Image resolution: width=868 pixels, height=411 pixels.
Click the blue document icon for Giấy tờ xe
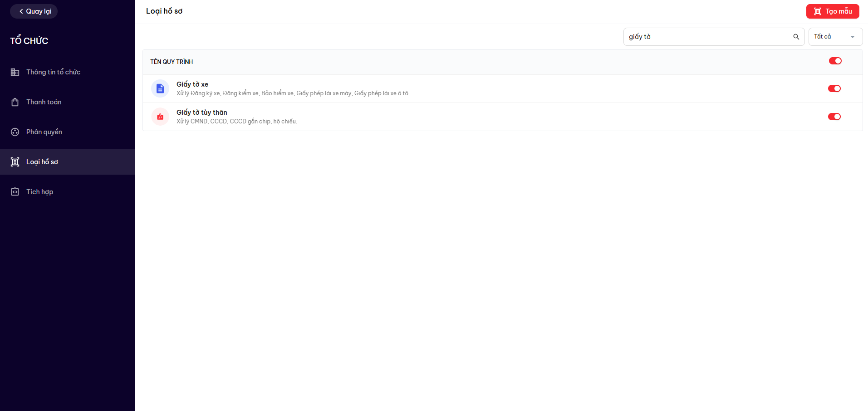[160, 88]
